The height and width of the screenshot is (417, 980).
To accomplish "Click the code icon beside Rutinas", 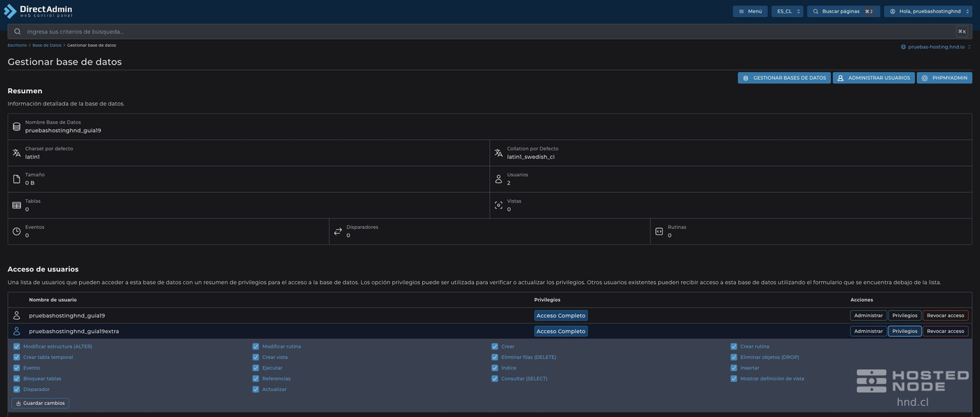I will pyautogui.click(x=659, y=232).
